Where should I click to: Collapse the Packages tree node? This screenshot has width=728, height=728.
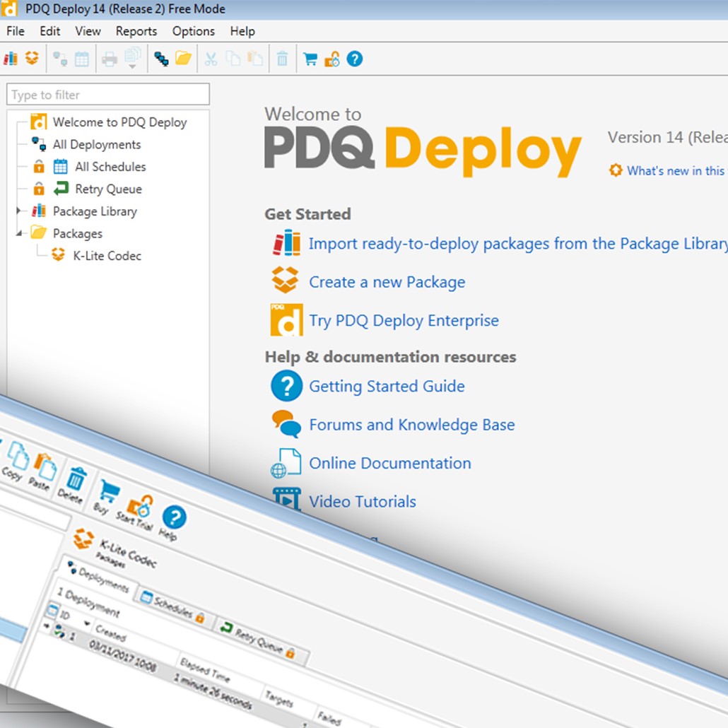(18, 233)
